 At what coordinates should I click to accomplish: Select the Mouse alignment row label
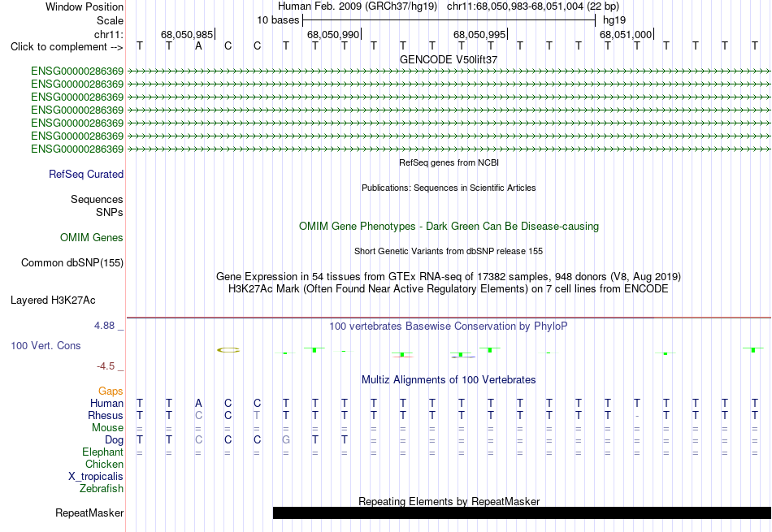pyautogui.click(x=107, y=428)
